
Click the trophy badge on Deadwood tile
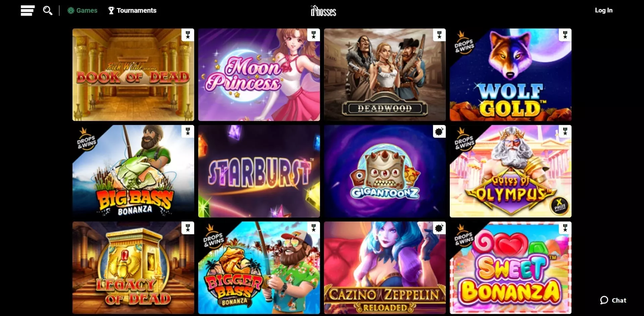pos(439,35)
